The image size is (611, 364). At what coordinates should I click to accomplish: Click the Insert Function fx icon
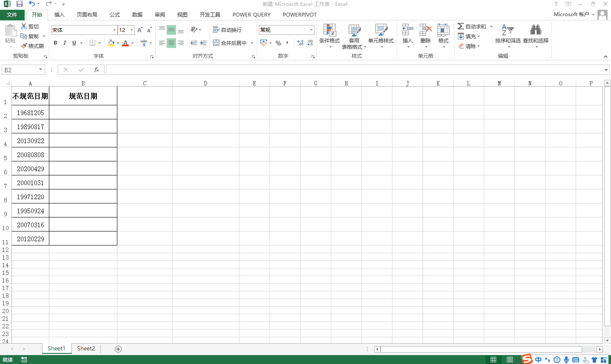click(97, 70)
